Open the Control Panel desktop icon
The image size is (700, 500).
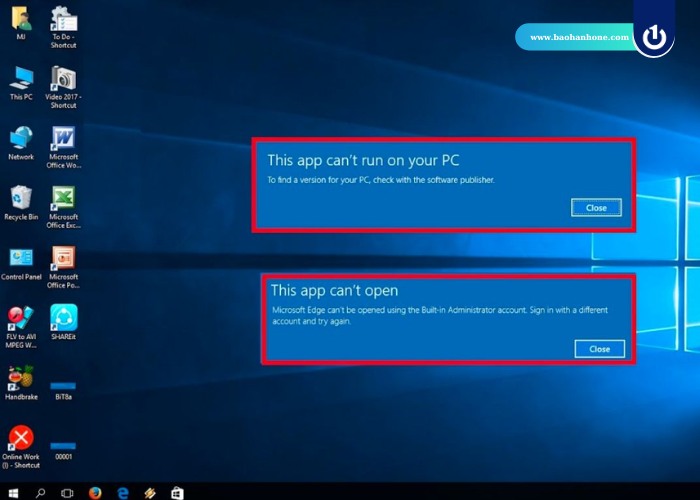coord(21,263)
